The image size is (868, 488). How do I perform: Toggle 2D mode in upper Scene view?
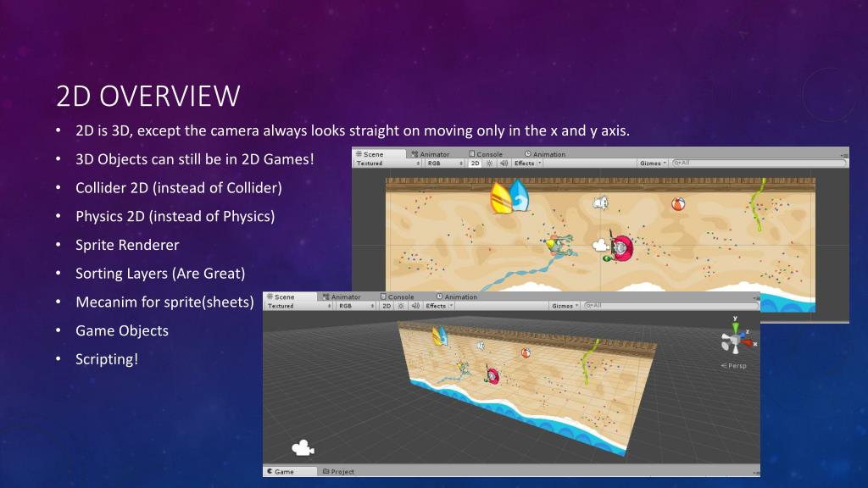coord(475,164)
